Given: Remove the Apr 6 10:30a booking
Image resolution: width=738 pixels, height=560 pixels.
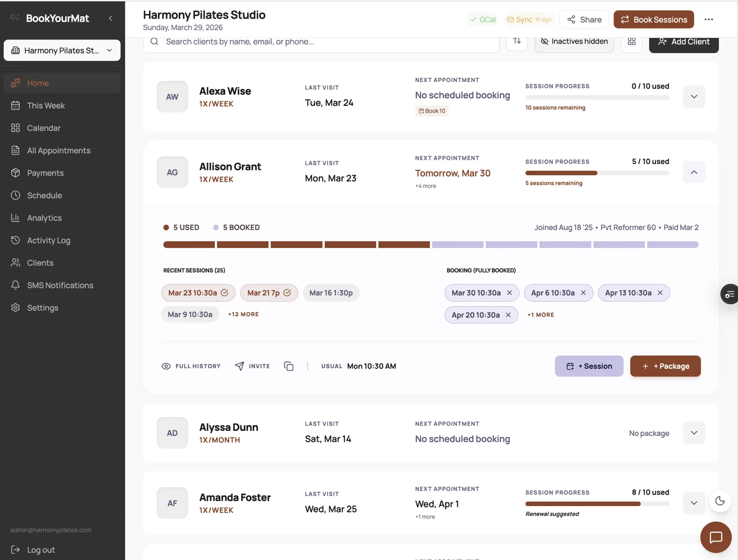Looking at the screenshot, I should 583,293.
